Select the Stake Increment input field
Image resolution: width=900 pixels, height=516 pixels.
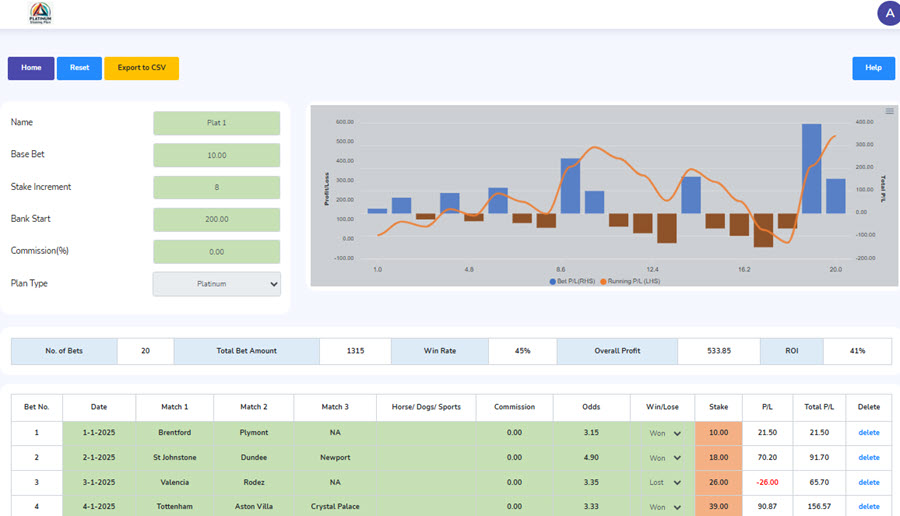pyautogui.click(x=217, y=187)
